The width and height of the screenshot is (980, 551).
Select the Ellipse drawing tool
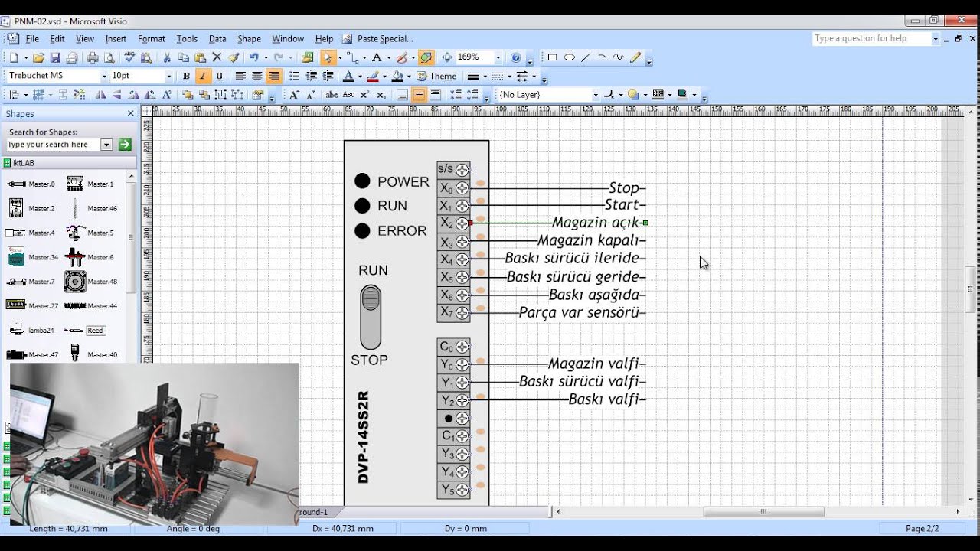(x=569, y=57)
